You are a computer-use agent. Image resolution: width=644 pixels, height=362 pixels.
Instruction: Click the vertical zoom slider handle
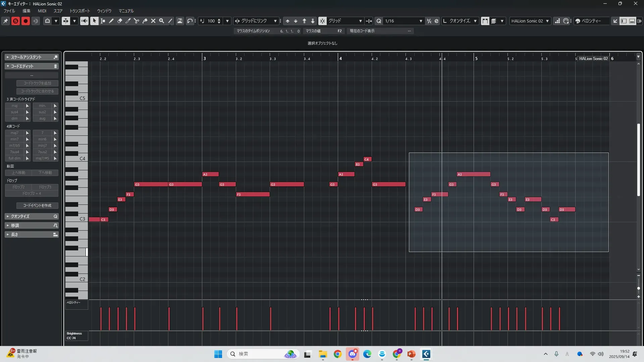(638, 288)
